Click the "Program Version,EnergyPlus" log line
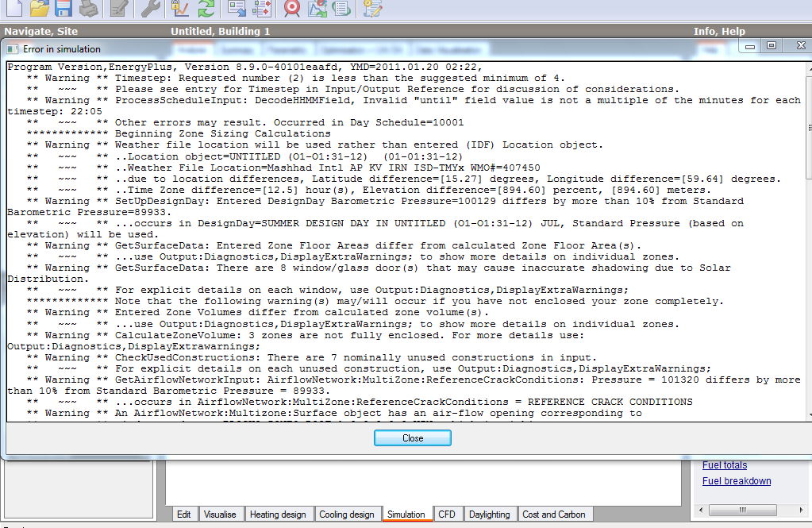The width and height of the screenshot is (812, 528). 245,67
